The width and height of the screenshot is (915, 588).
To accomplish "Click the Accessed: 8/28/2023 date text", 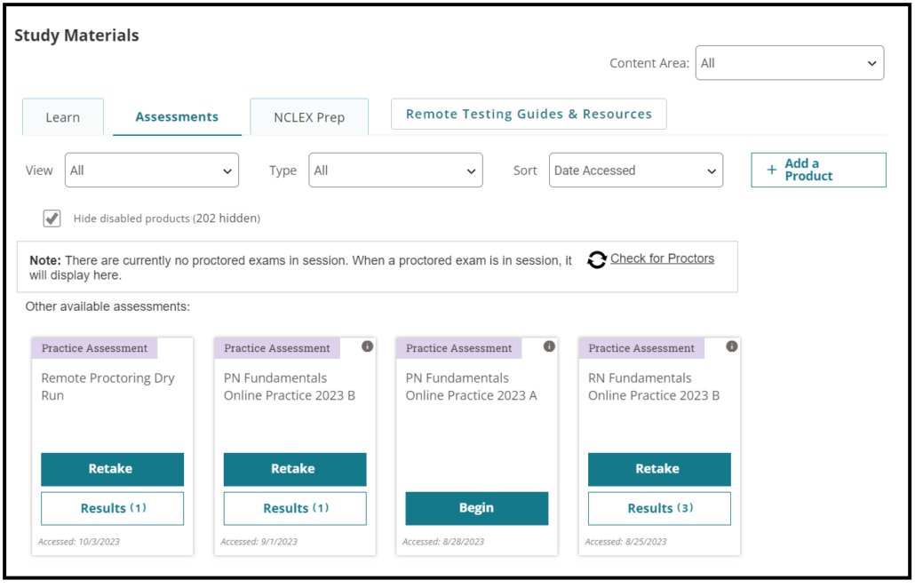I will (443, 542).
